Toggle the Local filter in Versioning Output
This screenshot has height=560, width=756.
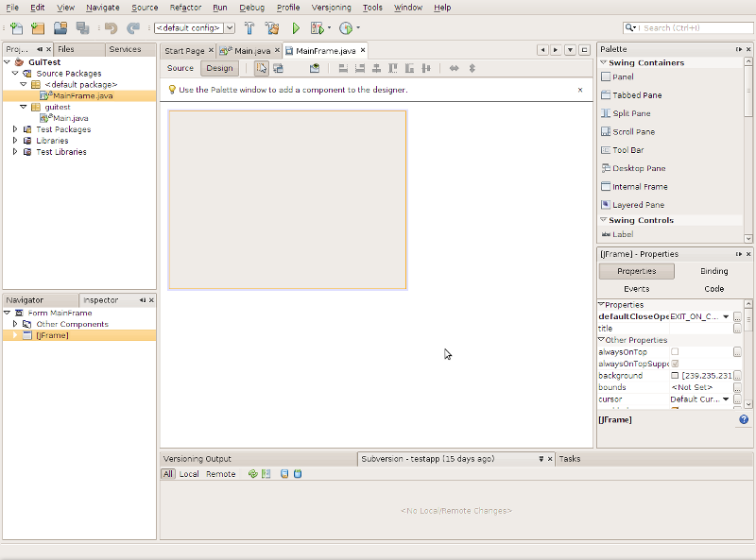pos(189,474)
